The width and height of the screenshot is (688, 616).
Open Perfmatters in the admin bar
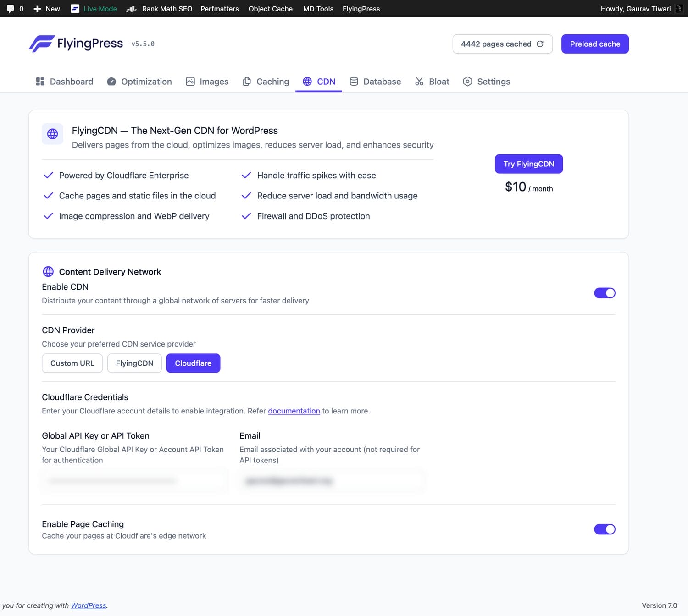pos(220,9)
